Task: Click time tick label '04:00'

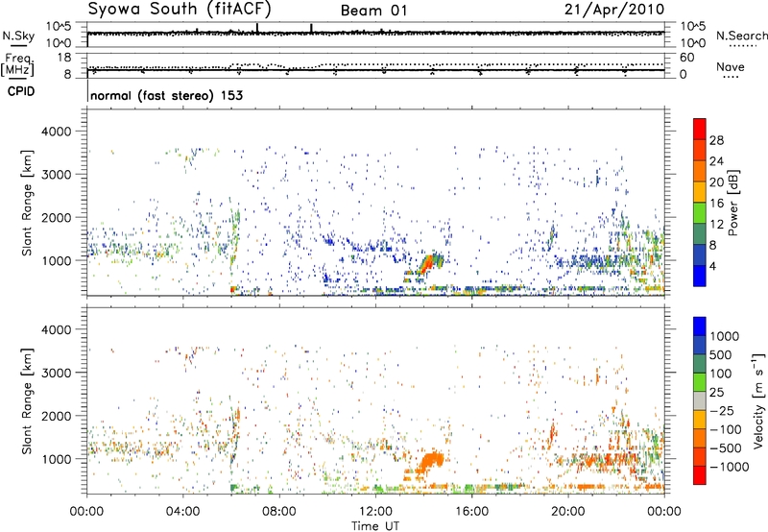Action: [x=183, y=512]
